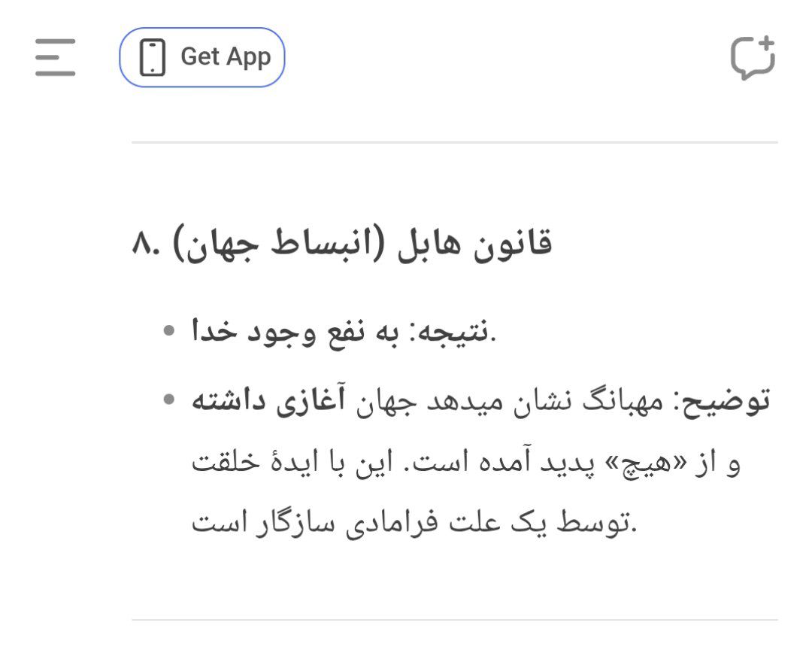Viewport: 812px width, 653px height.
Task: Click the Get App button label
Action: (x=226, y=56)
